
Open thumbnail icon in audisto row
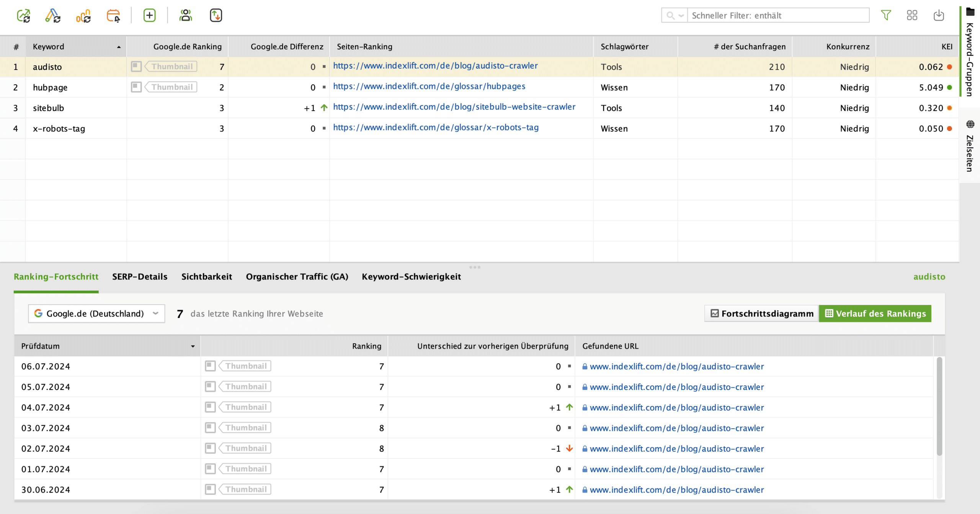(136, 67)
